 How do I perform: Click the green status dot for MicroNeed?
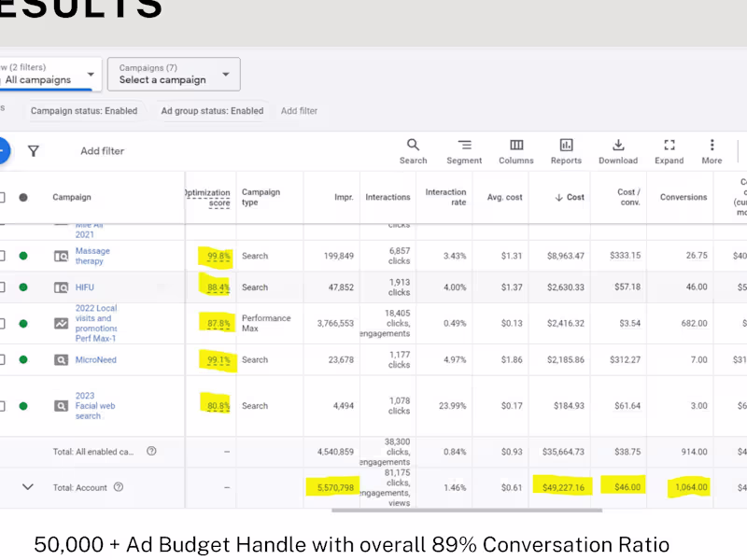click(22, 359)
